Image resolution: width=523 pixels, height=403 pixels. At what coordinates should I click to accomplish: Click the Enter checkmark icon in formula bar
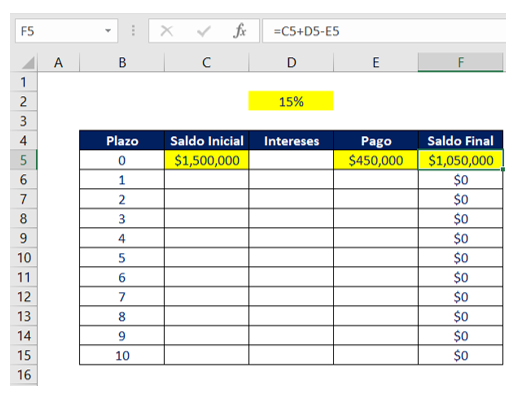point(203,31)
